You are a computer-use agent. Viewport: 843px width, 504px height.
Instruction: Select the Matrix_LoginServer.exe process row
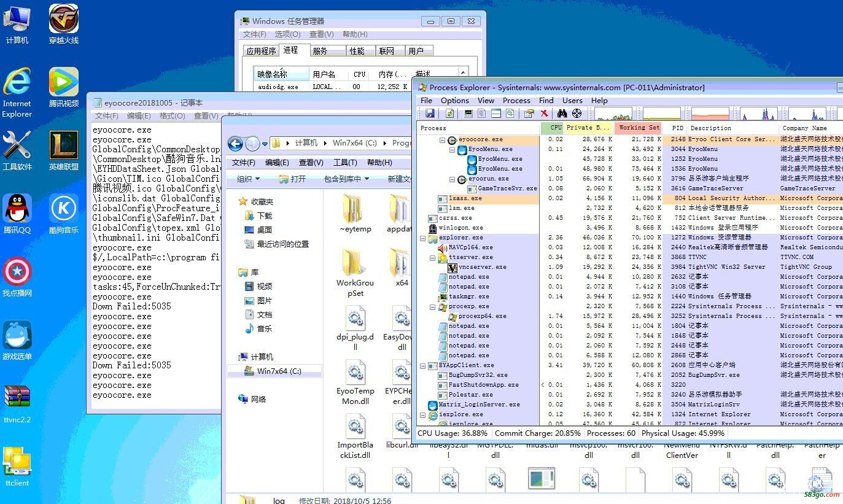(630, 405)
